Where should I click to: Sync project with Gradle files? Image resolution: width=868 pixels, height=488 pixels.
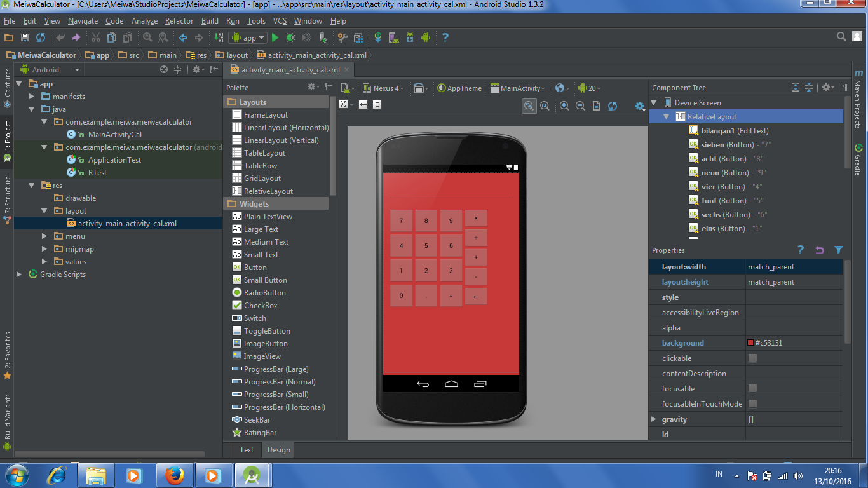tap(378, 37)
